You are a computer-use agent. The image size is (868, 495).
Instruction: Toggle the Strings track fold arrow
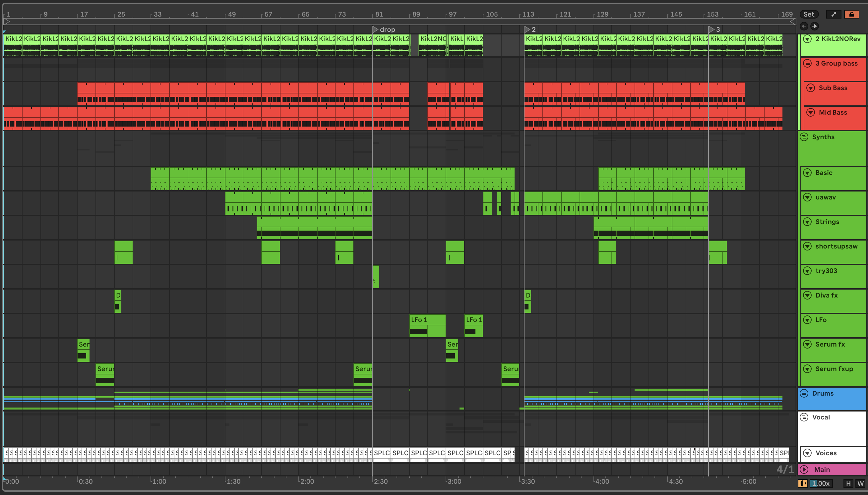click(x=807, y=222)
